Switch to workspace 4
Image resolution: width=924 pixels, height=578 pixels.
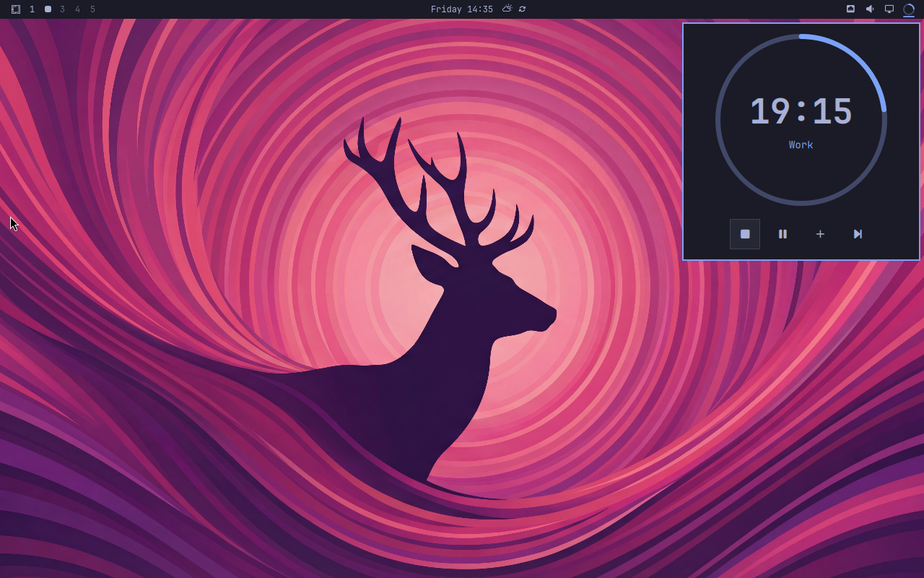coord(78,9)
